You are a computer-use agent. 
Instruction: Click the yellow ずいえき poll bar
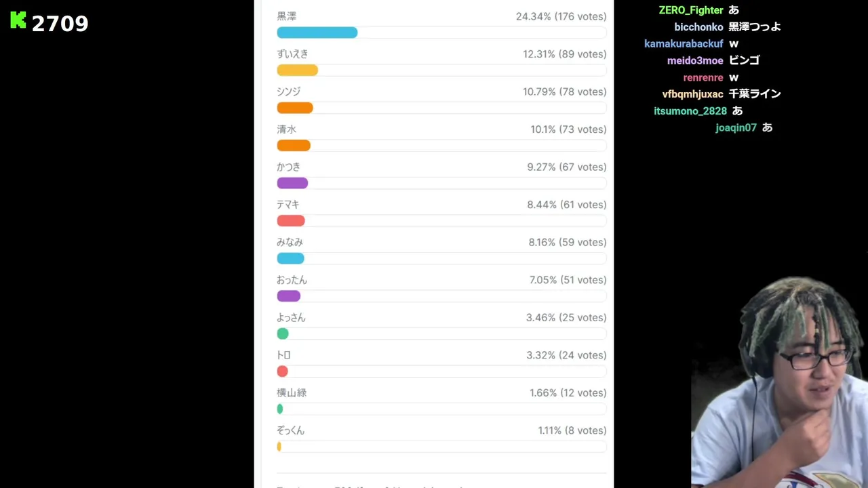[297, 70]
